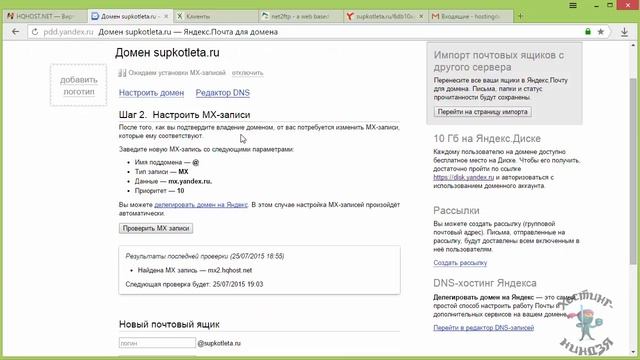Click the Рассылки section heading
This screenshot has width=640, height=360.
click(x=456, y=210)
